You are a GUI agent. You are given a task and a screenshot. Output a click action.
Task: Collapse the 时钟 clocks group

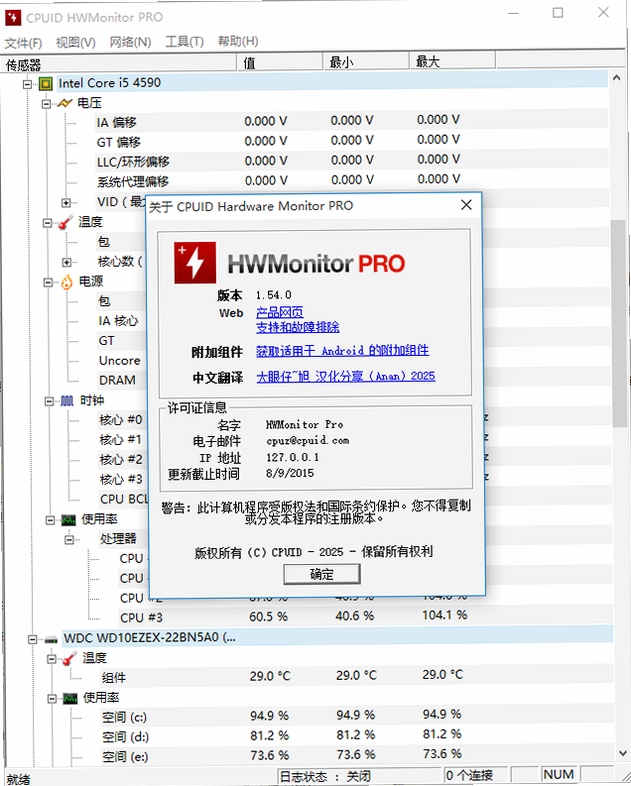(x=49, y=402)
